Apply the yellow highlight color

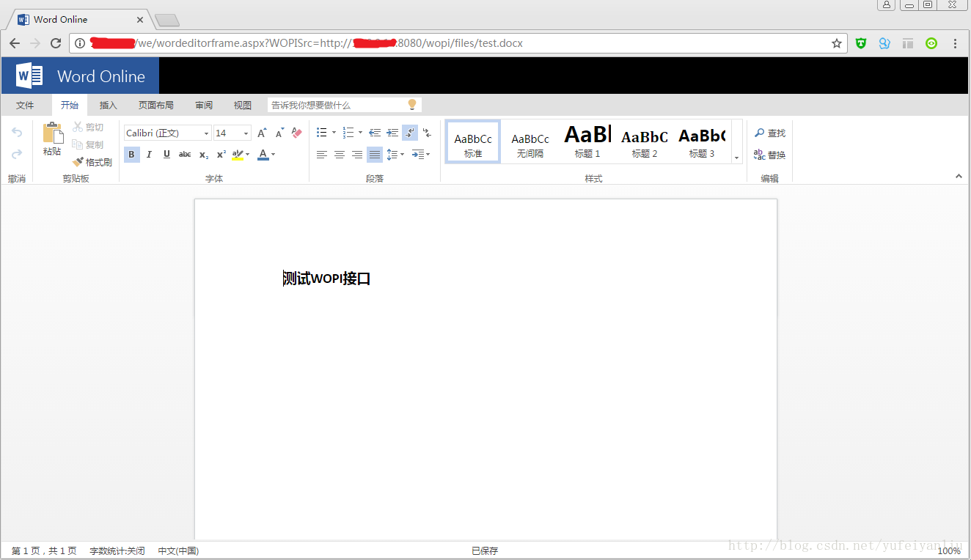coord(237,155)
